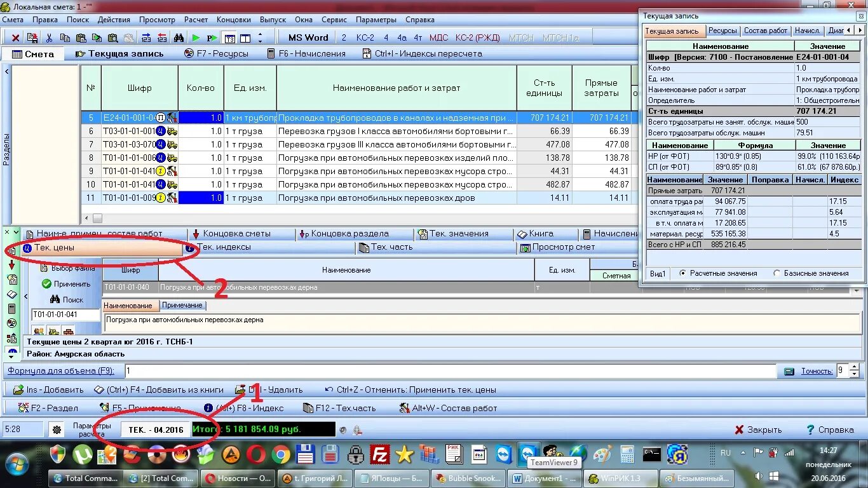Click F2 - Раздел button
Screen dimensions: 868x488
48,408
